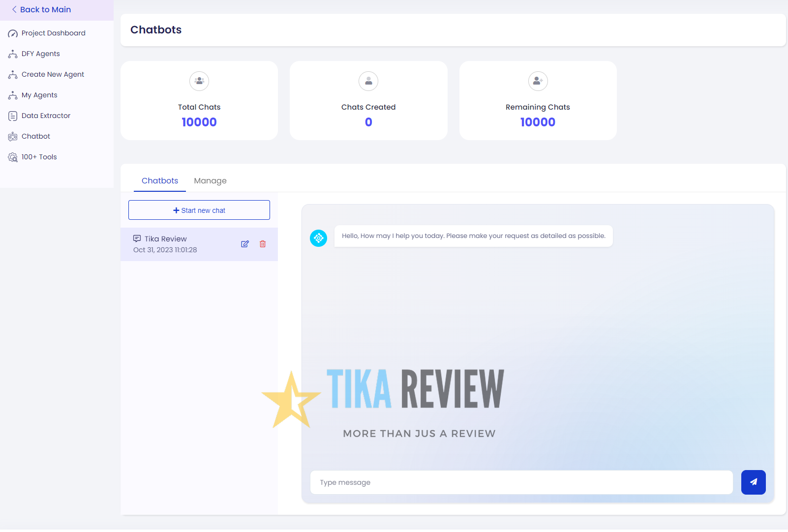Viewport: 788px width, 532px height.
Task: Click the 100+ Tools gear icon
Action: tap(13, 157)
